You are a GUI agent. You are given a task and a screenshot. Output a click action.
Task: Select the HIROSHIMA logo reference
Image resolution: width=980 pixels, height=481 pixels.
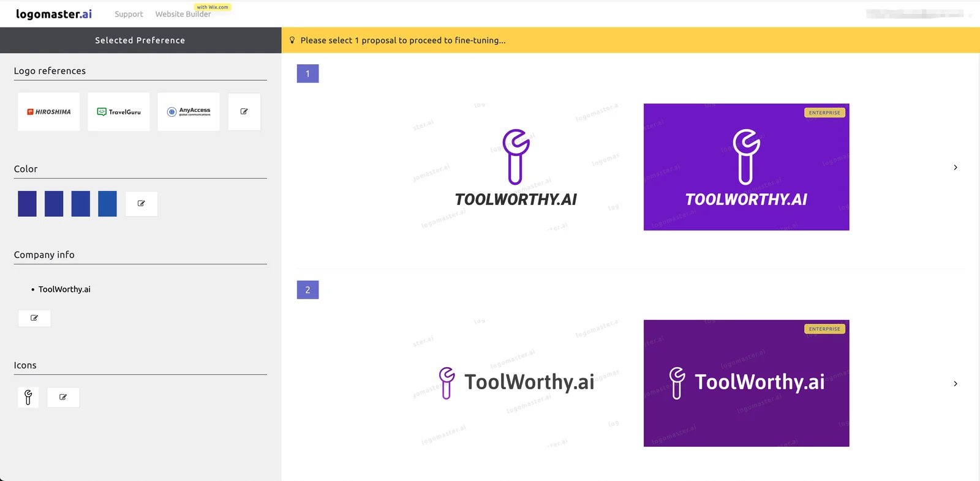(x=49, y=112)
